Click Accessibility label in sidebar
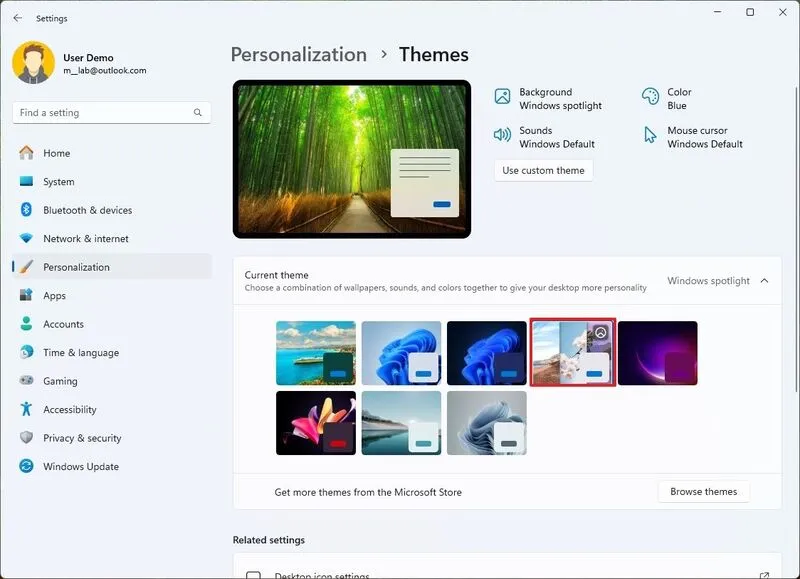This screenshot has height=579, width=800. pyautogui.click(x=70, y=410)
